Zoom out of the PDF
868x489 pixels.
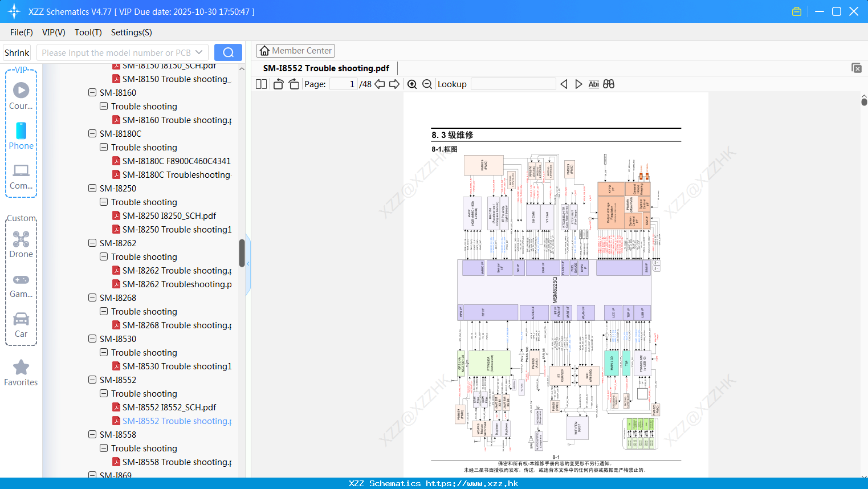(427, 84)
